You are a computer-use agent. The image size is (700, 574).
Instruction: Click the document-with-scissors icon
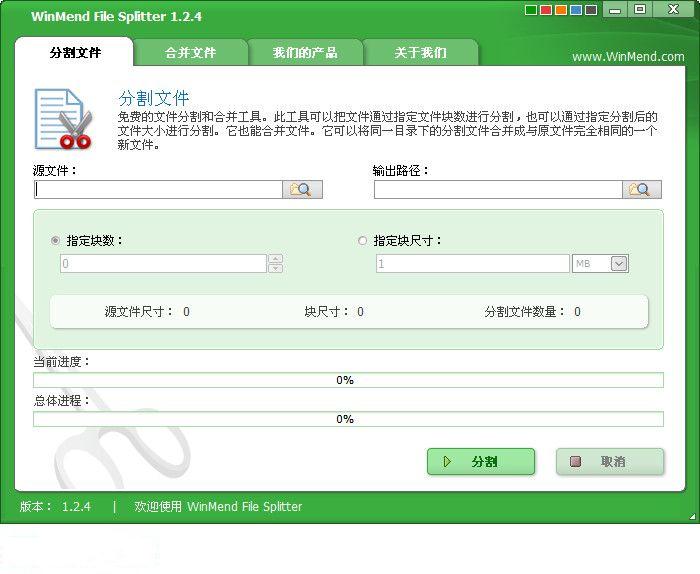[x=63, y=119]
